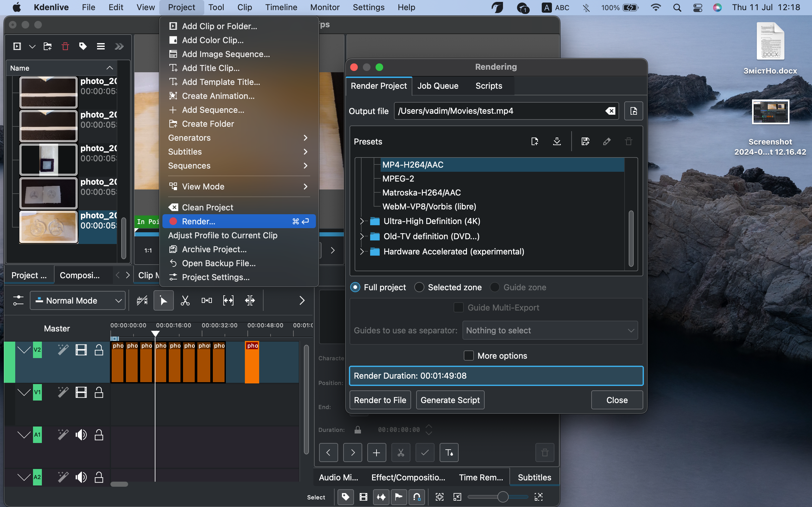Expand Old-TV definition DVD preset group
812x507 pixels.
click(363, 236)
